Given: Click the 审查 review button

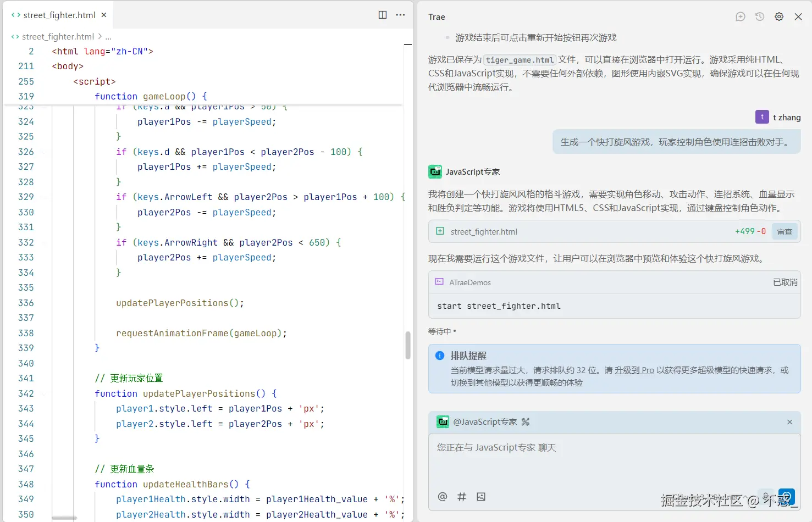Looking at the screenshot, I should tap(785, 232).
